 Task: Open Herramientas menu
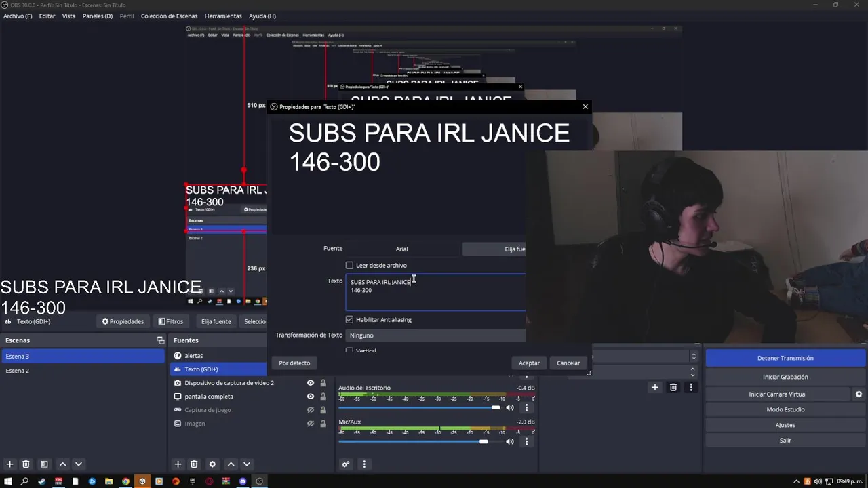pyautogui.click(x=223, y=16)
